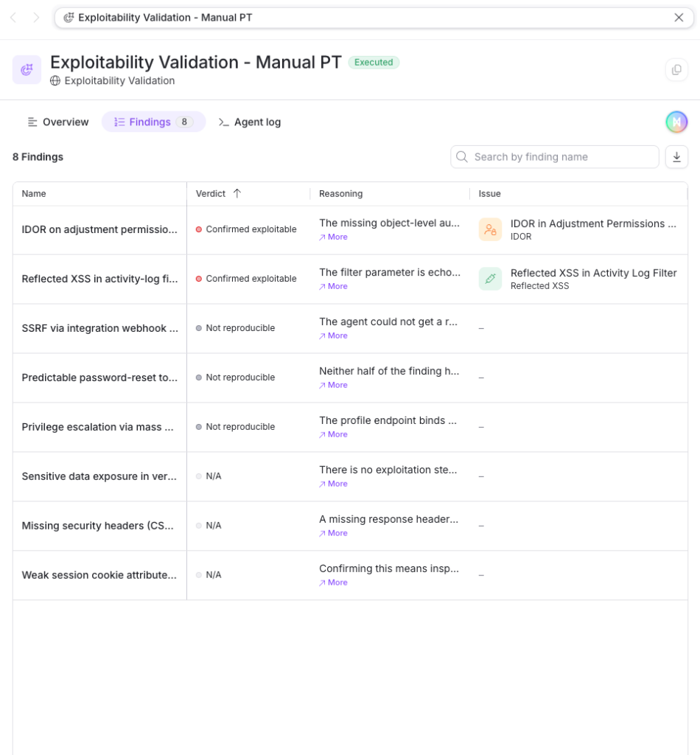Select the Predictable password-reset finding row
The width and height of the screenshot is (700, 755).
click(350, 377)
